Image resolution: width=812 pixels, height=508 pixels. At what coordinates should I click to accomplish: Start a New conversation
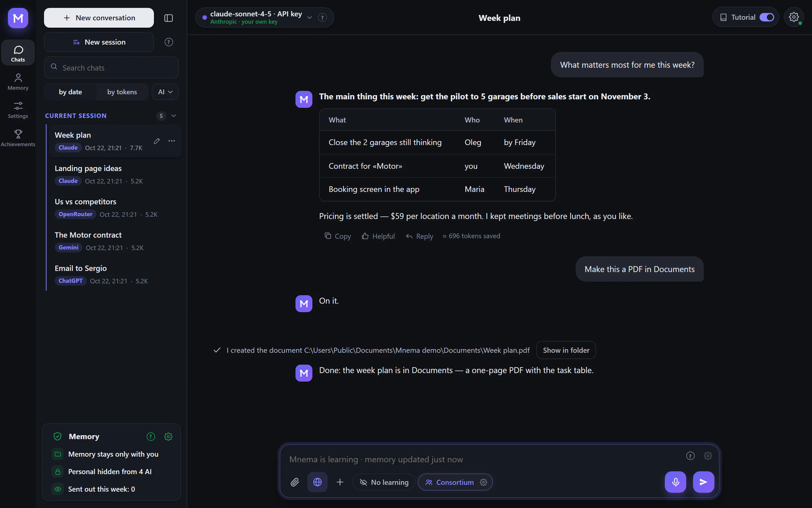tap(99, 18)
